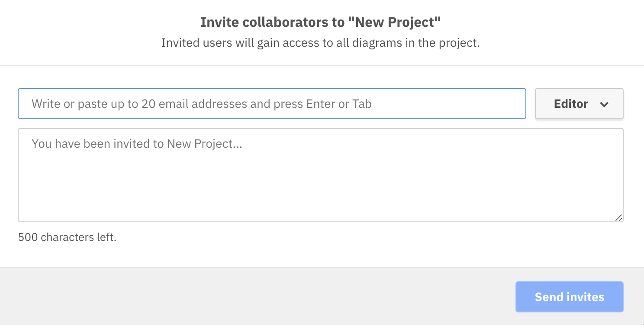Click the "Invite collaborators" dialog title

320,23
